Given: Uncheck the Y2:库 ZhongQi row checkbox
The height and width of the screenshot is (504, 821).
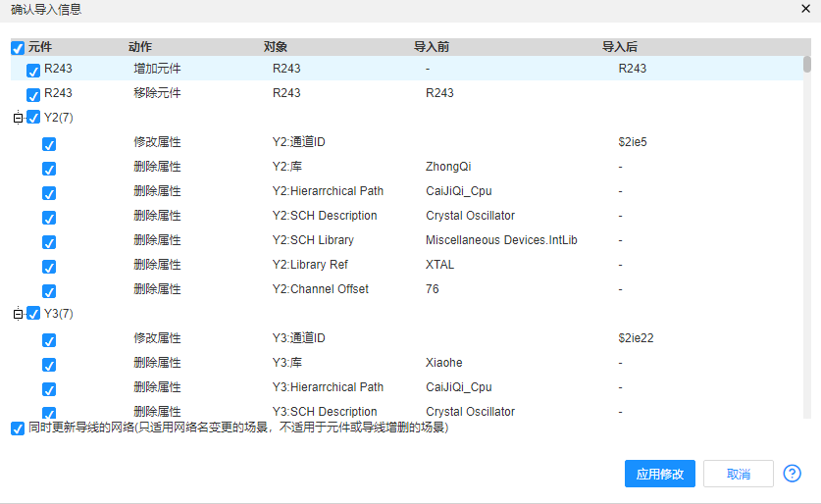Looking at the screenshot, I should [49, 168].
